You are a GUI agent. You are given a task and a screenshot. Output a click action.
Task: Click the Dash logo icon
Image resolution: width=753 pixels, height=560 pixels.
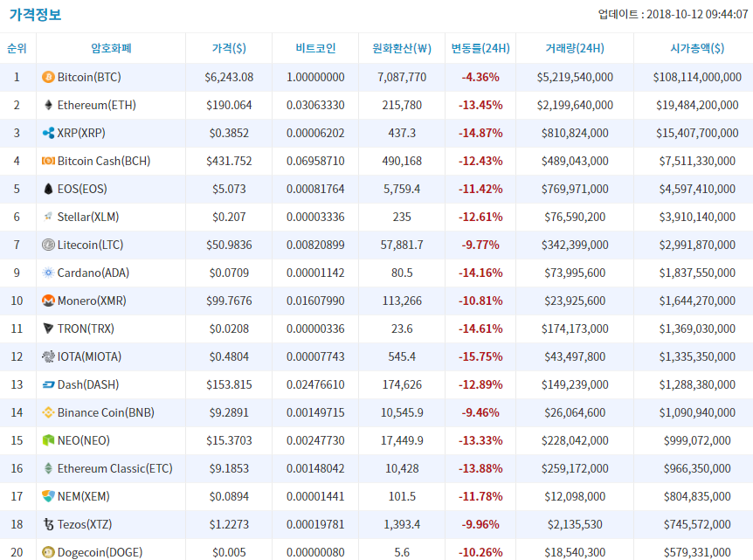pos(48,384)
